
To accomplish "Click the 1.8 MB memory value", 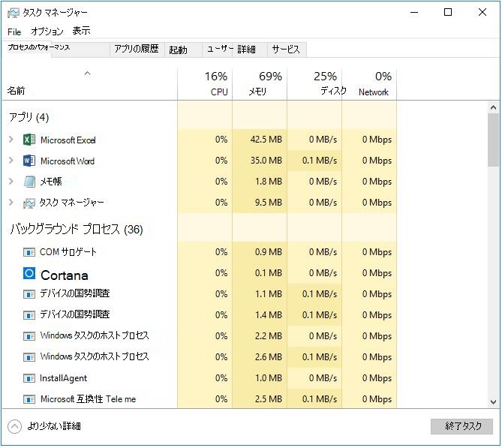I will 269,182.
